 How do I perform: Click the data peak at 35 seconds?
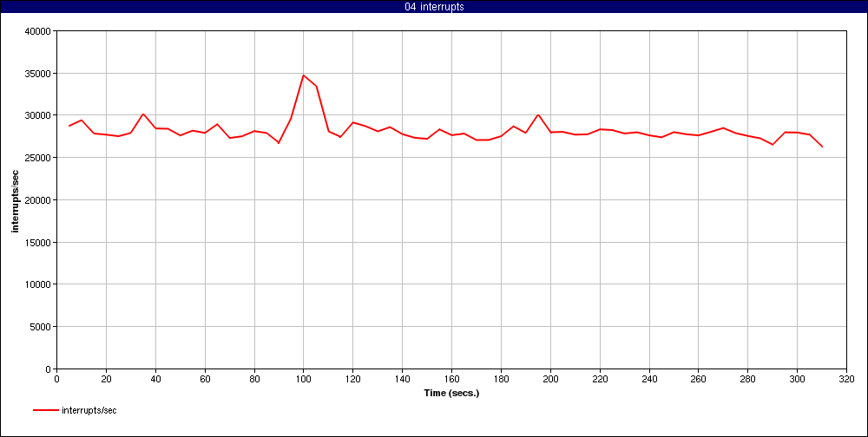pos(143,114)
